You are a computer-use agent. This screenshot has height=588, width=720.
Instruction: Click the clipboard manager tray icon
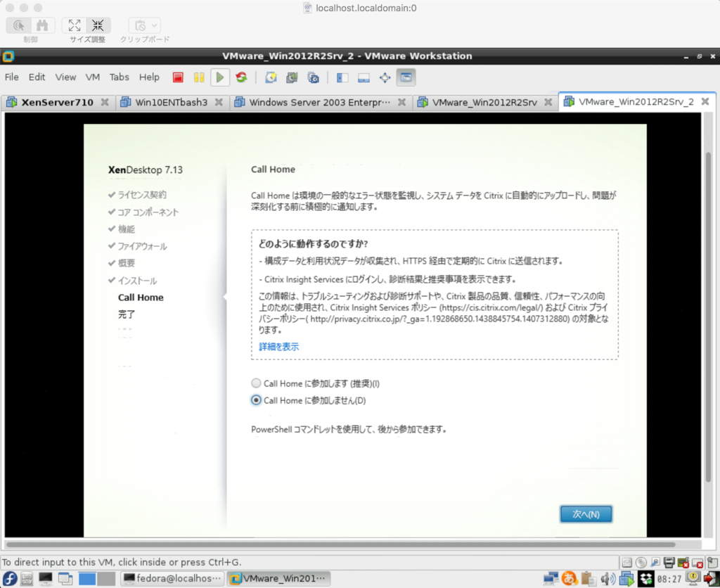point(588,578)
